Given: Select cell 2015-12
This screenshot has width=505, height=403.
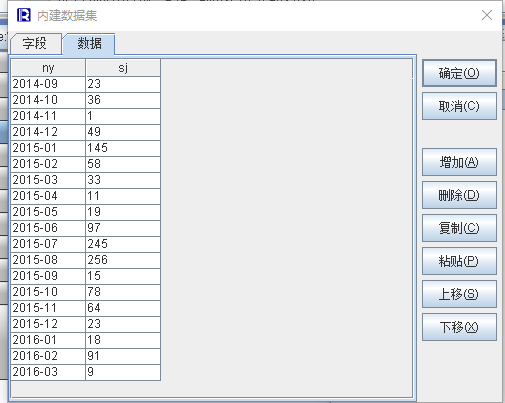Looking at the screenshot, I should pyautogui.click(x=48, y=324).
